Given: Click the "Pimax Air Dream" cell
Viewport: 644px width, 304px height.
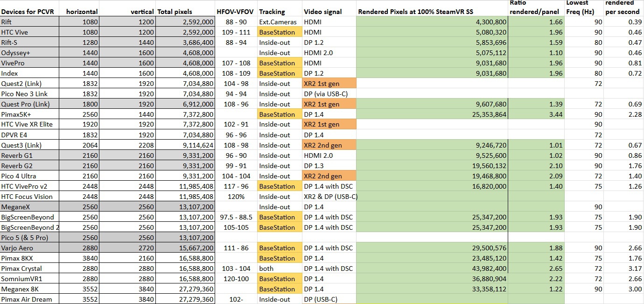Looking at the screenshot, I should coord(29,299).
